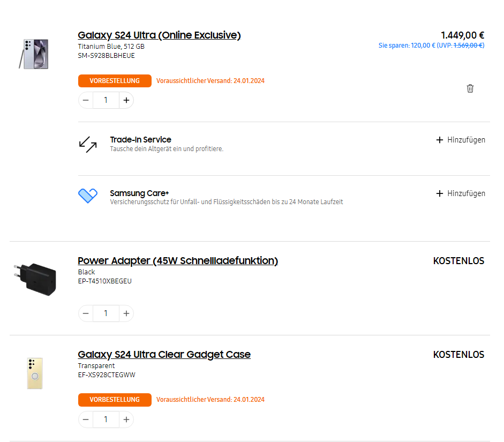Click the Samsung Care+ heart icon
Viewport: 504px width, 442px height.
pos(88,196)
